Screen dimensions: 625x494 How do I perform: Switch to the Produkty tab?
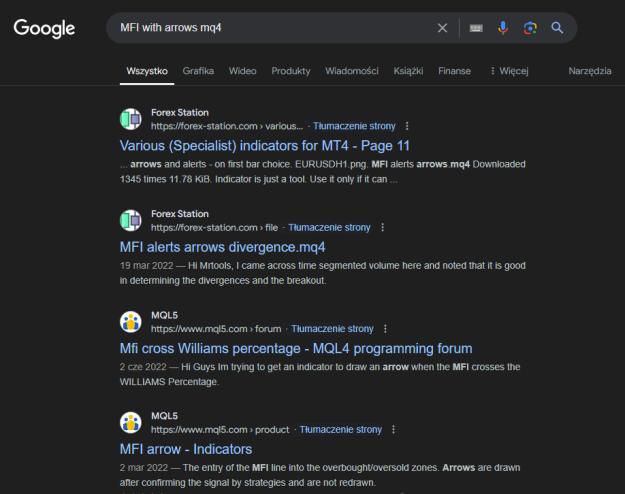[291, 71]
